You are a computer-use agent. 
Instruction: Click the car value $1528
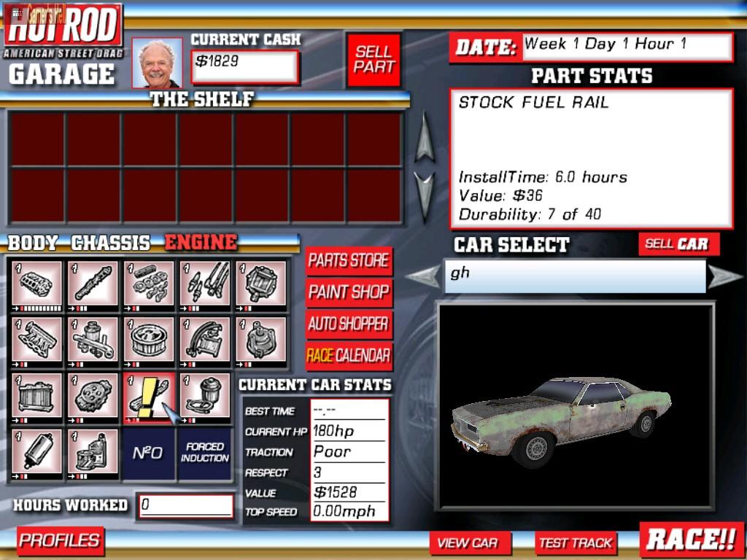[336, 492]
